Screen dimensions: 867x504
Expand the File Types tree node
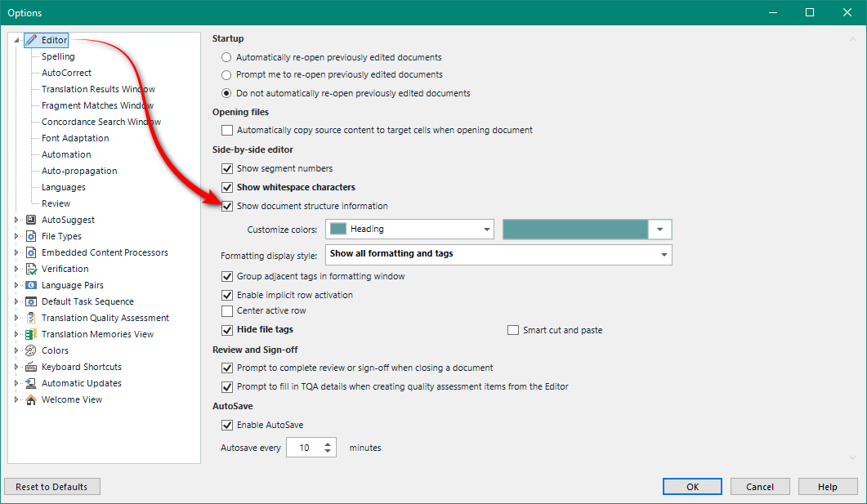click(16, 236)
